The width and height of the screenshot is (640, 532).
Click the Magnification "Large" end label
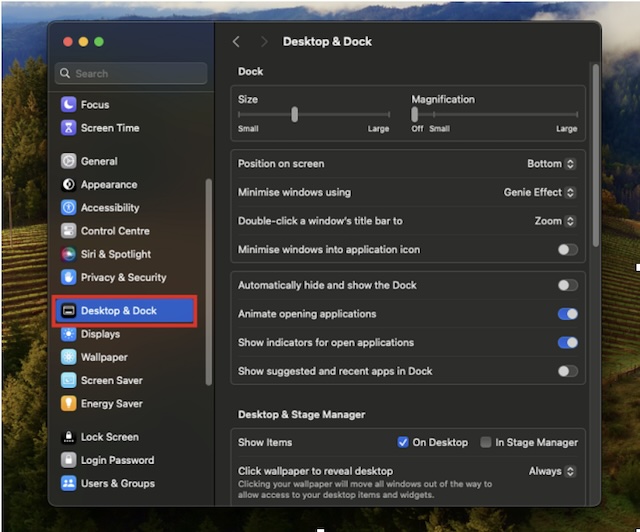pyautogui.click(x=567, y=129)
